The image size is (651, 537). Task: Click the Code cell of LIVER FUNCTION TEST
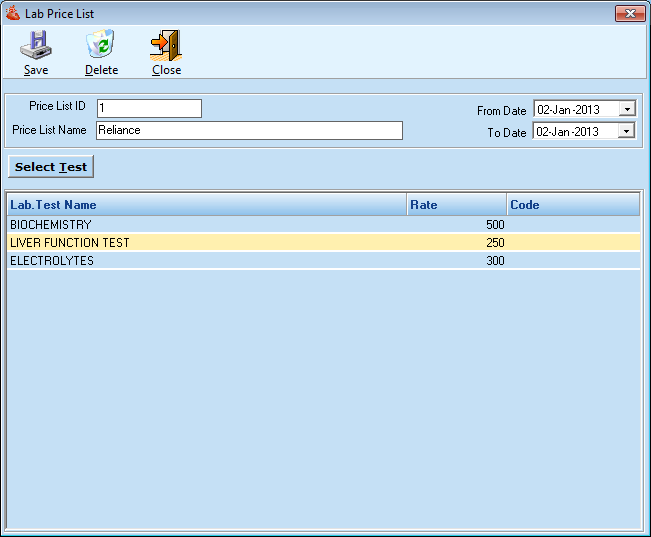(573, 243)
